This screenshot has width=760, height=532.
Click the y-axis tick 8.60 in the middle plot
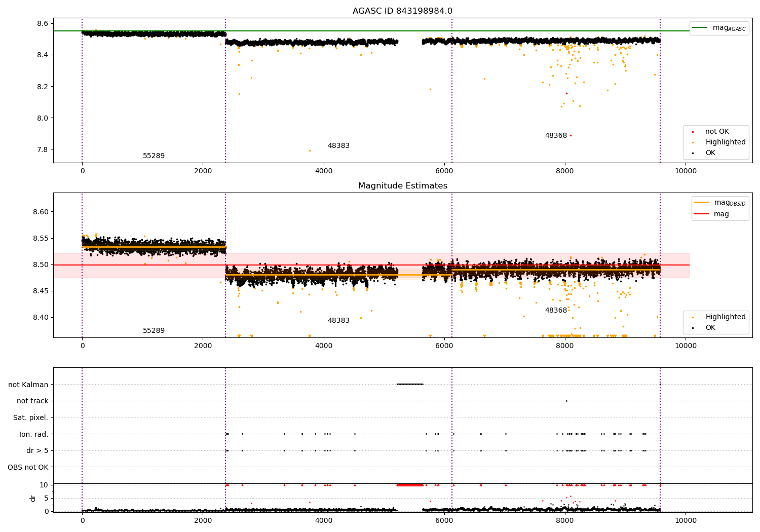[41, 212]
